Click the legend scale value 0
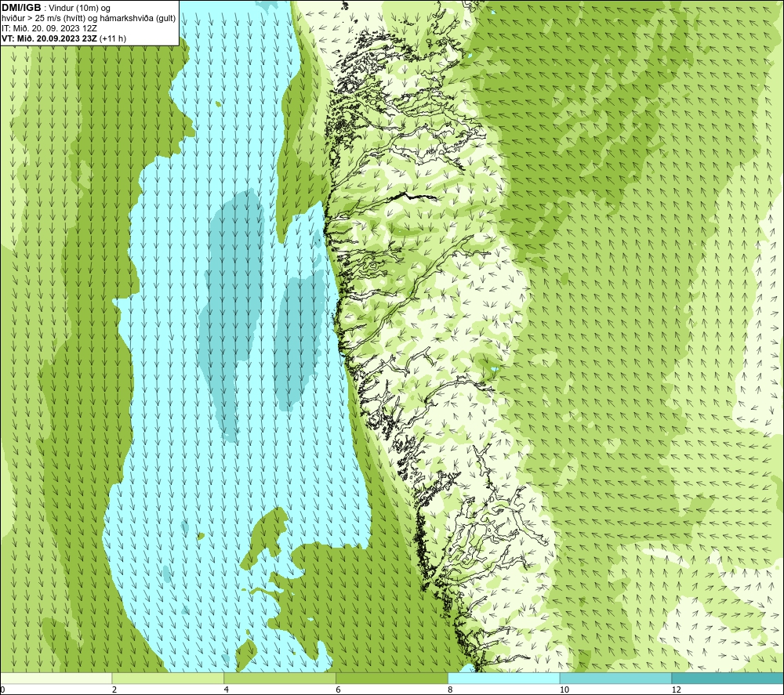Screen dimensions: 784x695 click(x=2, y=690)
